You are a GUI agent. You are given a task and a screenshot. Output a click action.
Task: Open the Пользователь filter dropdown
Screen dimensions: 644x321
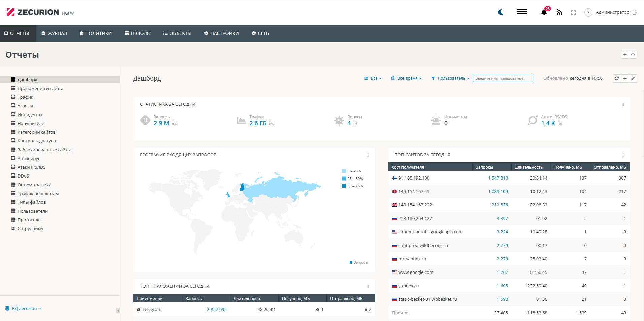450,78
